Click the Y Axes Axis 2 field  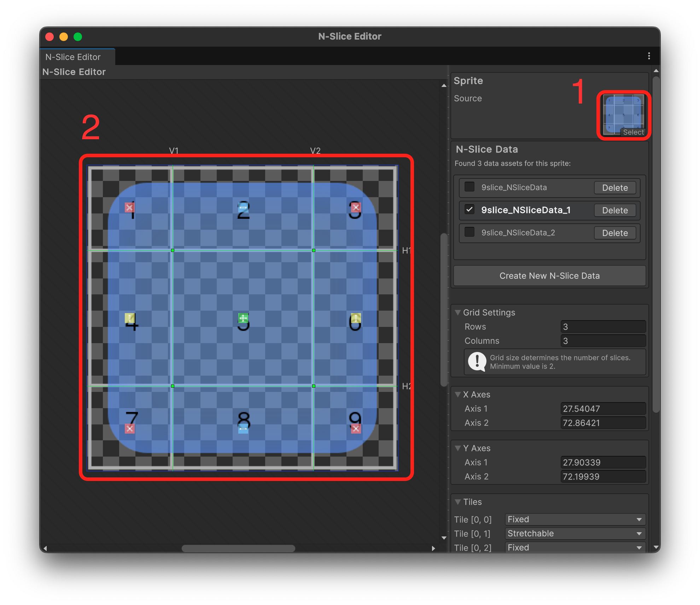coord(603,476)
